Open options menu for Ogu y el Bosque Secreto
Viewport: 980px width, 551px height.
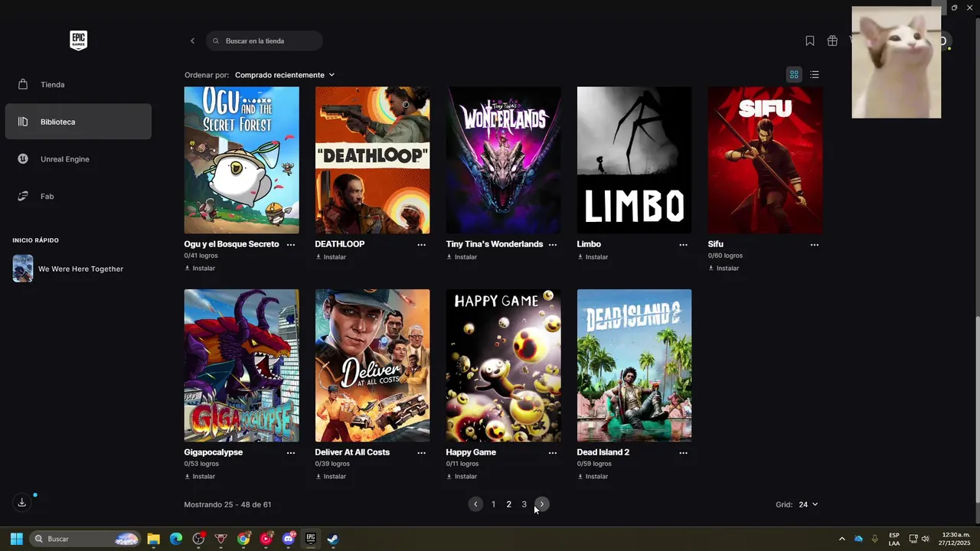coord(291,245)
